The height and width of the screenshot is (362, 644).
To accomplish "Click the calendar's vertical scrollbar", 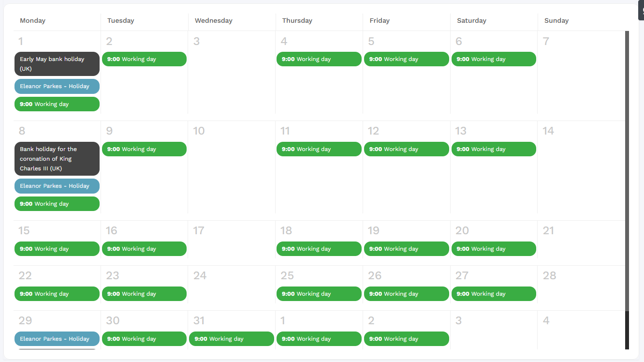I will tap(627, 190).
